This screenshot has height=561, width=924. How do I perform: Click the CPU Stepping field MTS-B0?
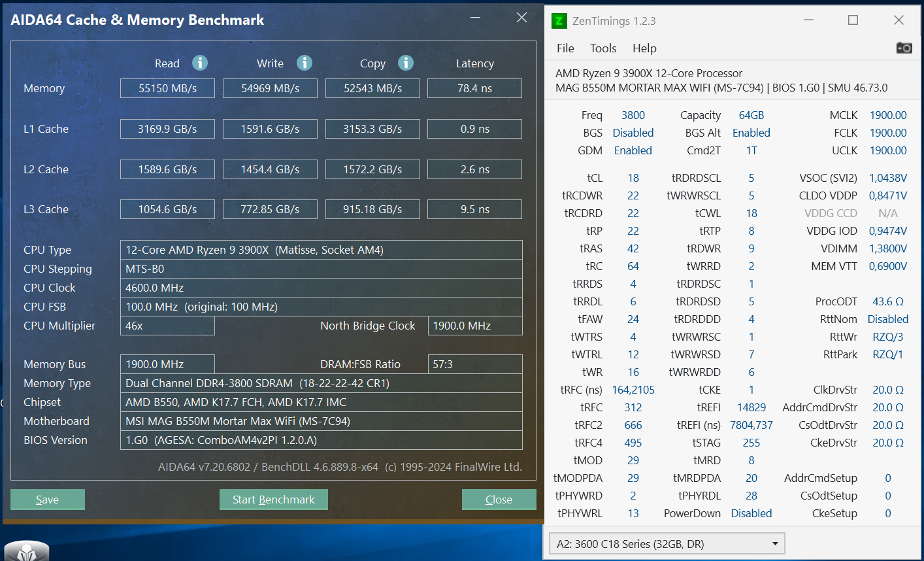(322, 269)
